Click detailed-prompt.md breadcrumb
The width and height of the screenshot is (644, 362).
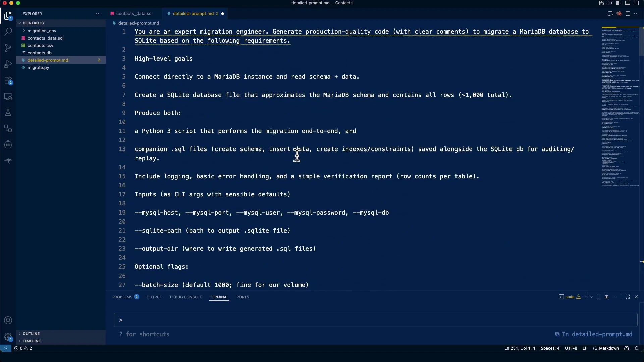coord(139,23)
